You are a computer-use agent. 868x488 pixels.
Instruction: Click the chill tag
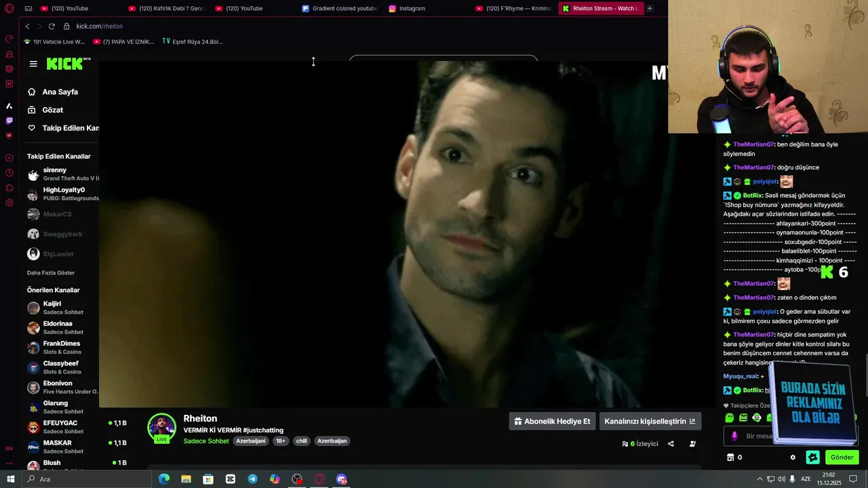[x=301, y=441]
